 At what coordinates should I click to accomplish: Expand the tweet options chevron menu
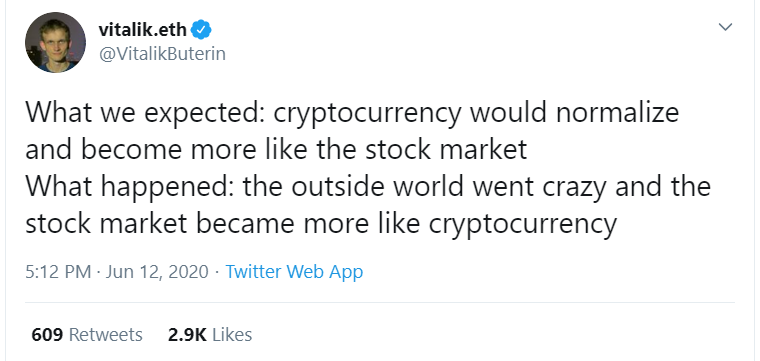(725, 27)
